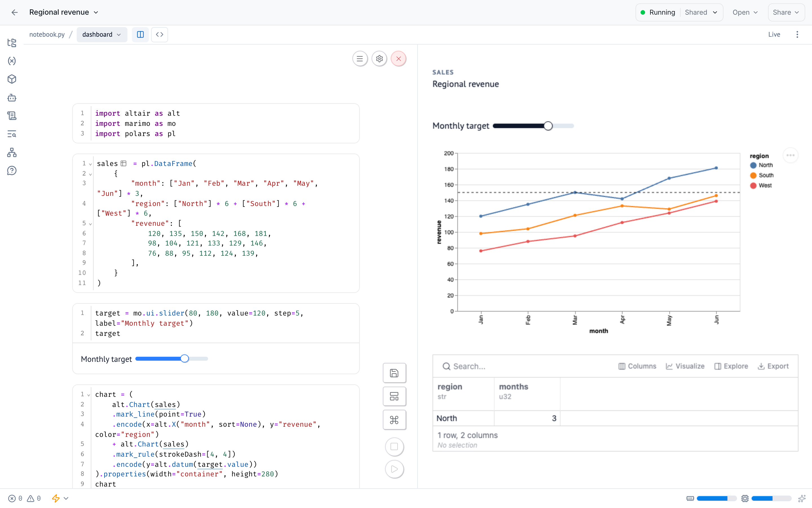Open the packages cube icon
812x508 pixels.
coord(12,79)
